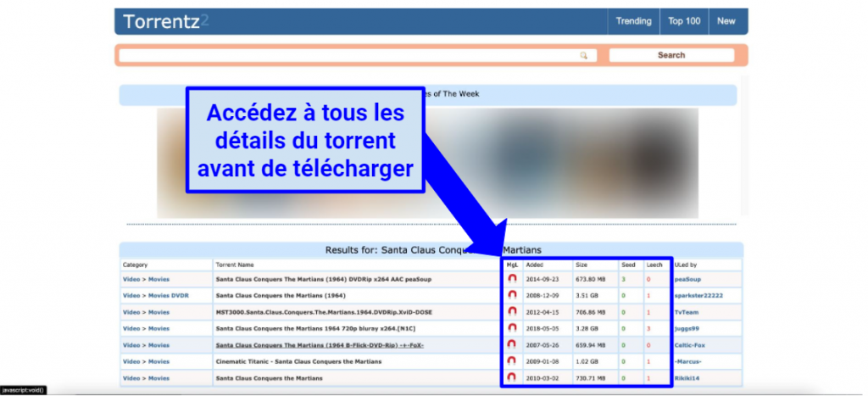Click the 'Torrent Name' column header
Image resolution: width=868 pixels, height=396 pixels.
[235, 265]
